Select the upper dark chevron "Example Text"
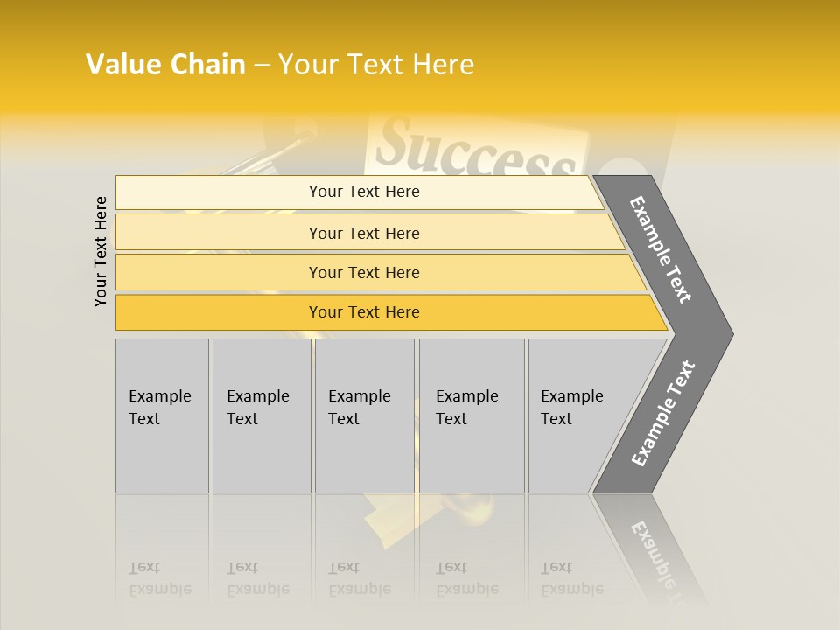This screenshot has height=630, width=840. coord(661,249)
